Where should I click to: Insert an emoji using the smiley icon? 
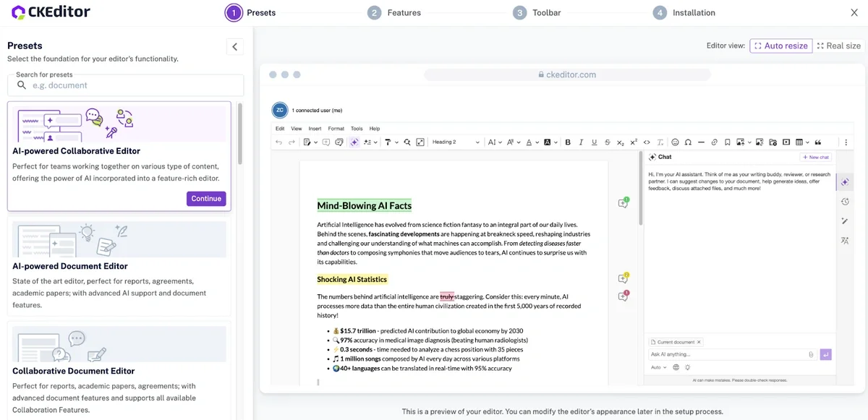[676, 142]
